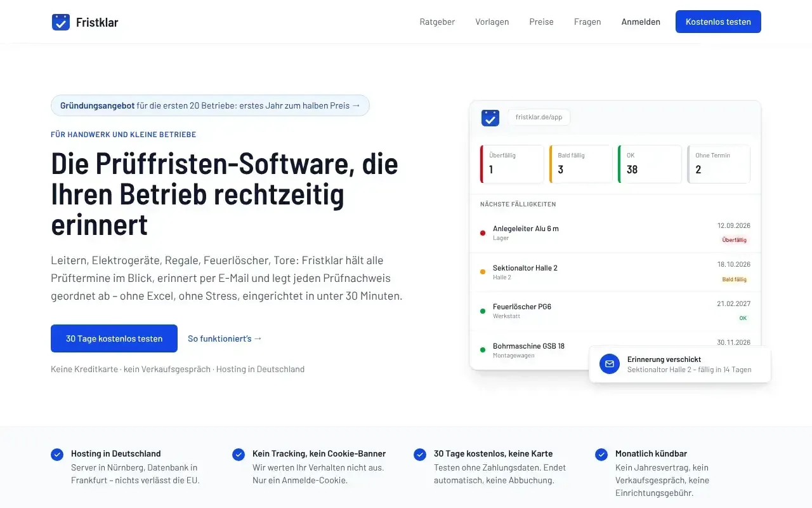Click the calendar-check icon in the app preview
Viewport: 812px width, 508px height.
pyautogui.click(x=490, y=117)
